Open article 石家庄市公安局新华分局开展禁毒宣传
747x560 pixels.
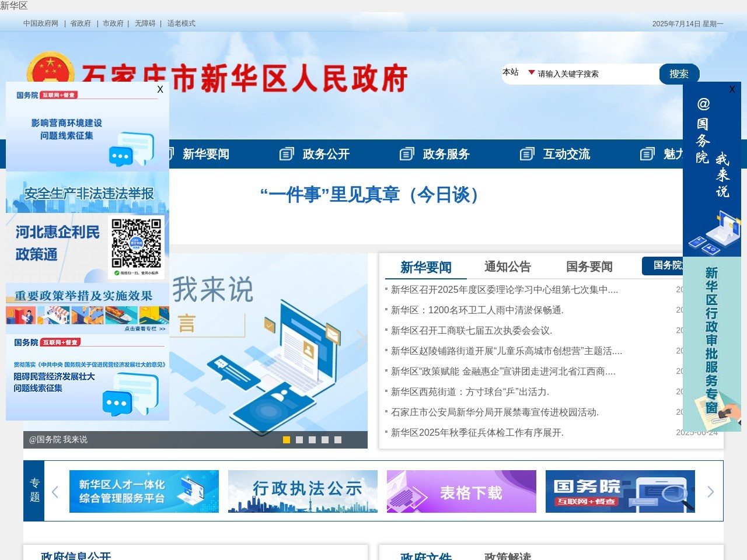[x=495, y=412]
